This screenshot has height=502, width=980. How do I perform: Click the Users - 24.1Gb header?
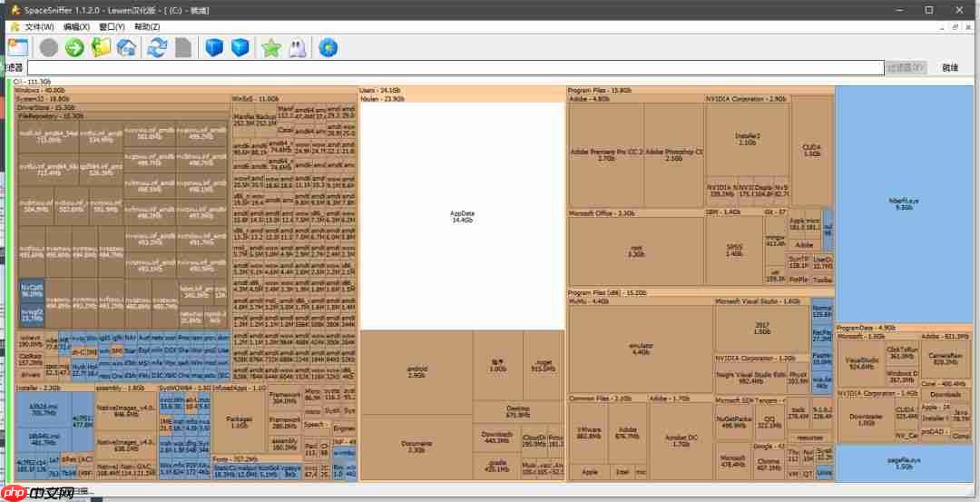(380, 91)
